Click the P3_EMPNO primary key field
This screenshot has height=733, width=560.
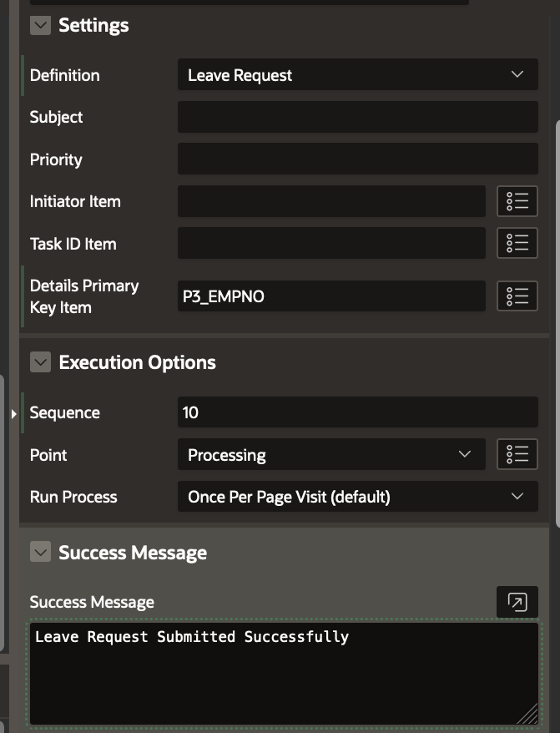coord(330,296)
